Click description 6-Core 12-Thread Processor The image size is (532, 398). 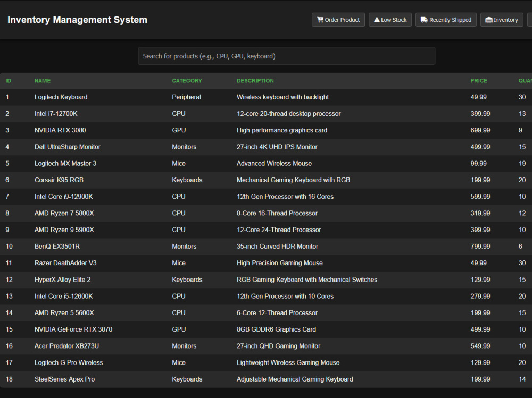pos(277,313)
